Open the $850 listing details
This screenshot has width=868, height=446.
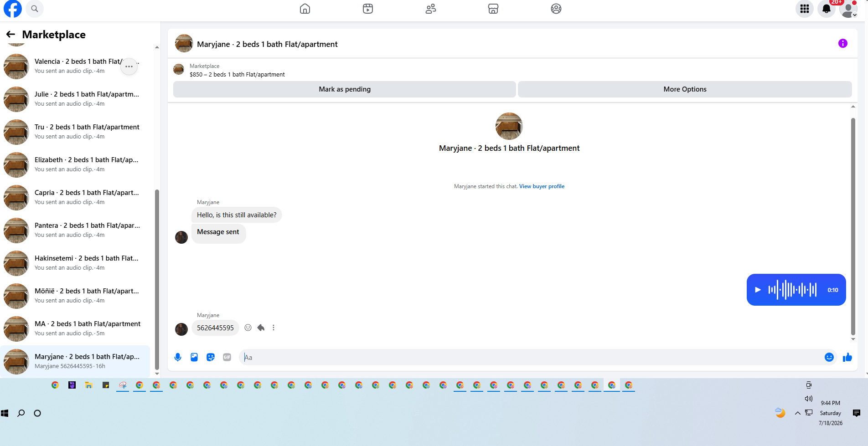(237, 75)
